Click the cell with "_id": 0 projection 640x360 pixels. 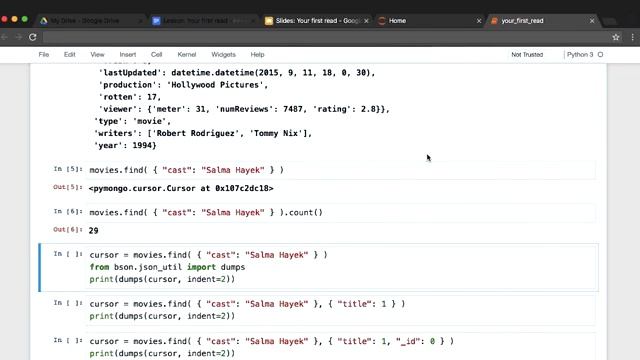coord(342,347)
